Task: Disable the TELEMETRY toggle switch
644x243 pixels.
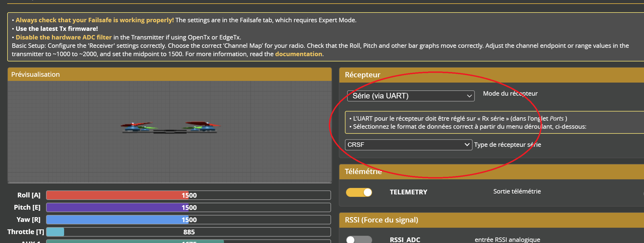Action: [359, 192]
